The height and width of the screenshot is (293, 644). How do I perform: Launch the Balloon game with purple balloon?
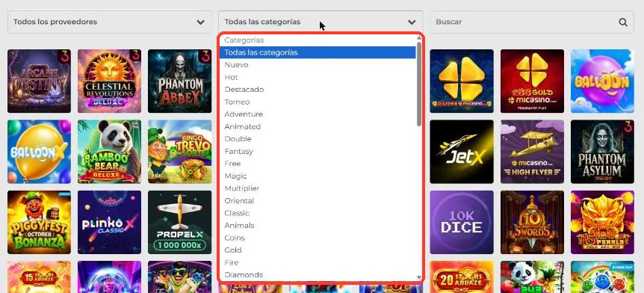(x=602, y=81)
